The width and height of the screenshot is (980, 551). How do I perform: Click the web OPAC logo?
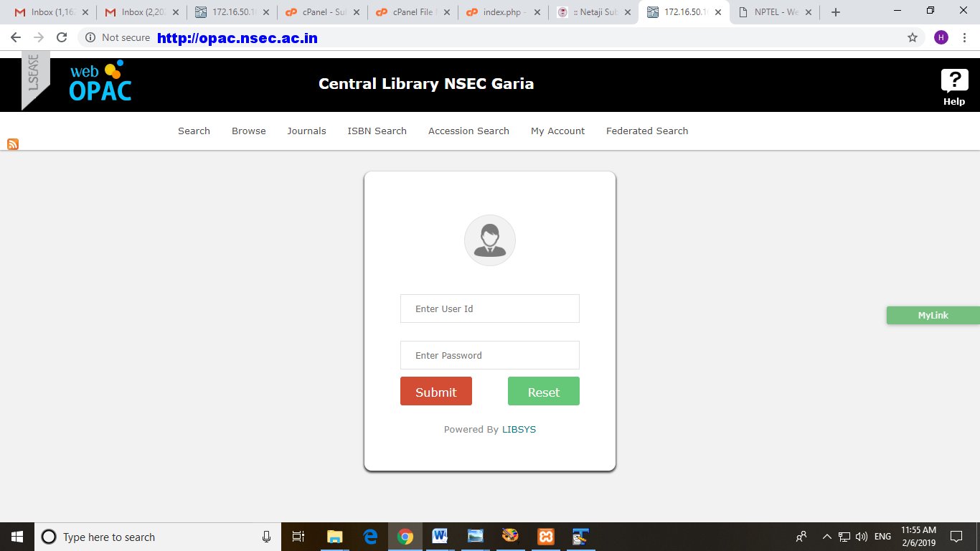tap(100, 81)
